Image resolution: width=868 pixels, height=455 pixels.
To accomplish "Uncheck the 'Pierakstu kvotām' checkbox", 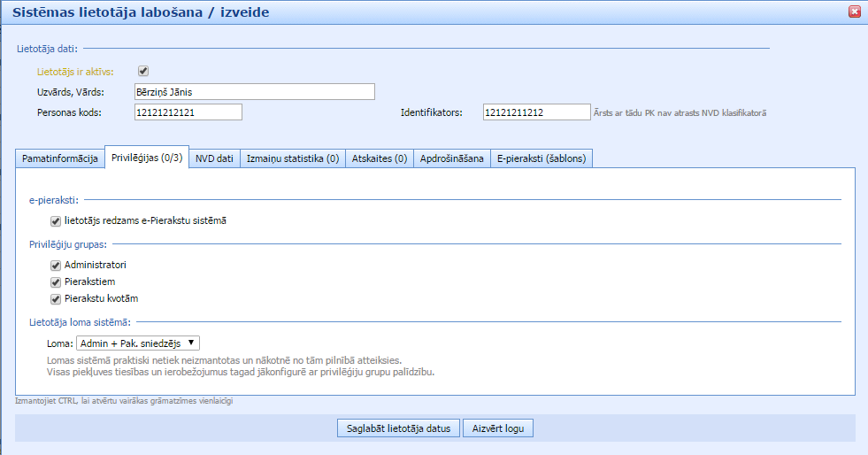I will 56,298.
